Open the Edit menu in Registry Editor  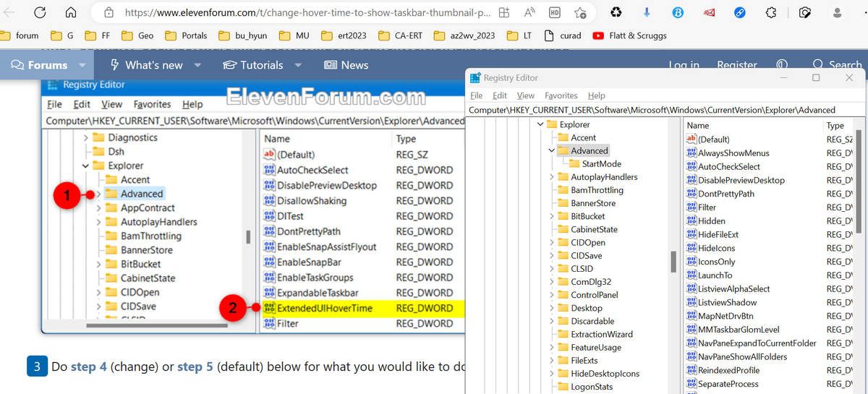[500, 95]
